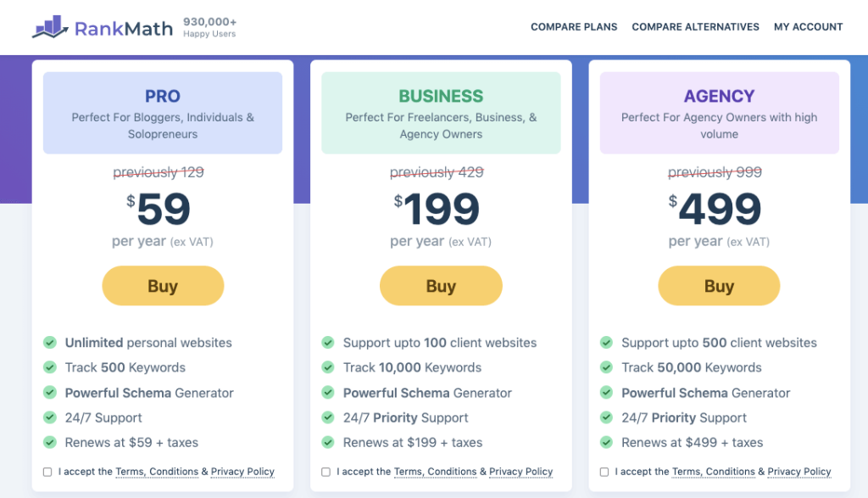This screenshot has height=498, width=868.
Task: Click checkmark beside PRO Powerful Schema Generator
Action: coord(50,393)
